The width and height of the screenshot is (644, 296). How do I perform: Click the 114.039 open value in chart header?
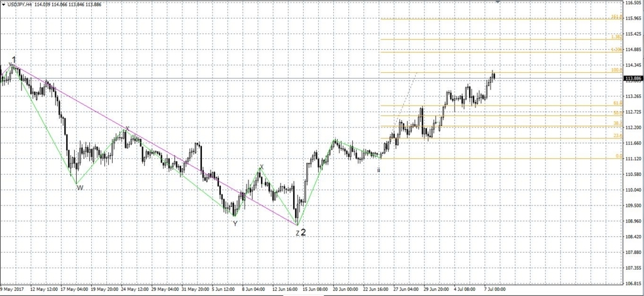43,4
